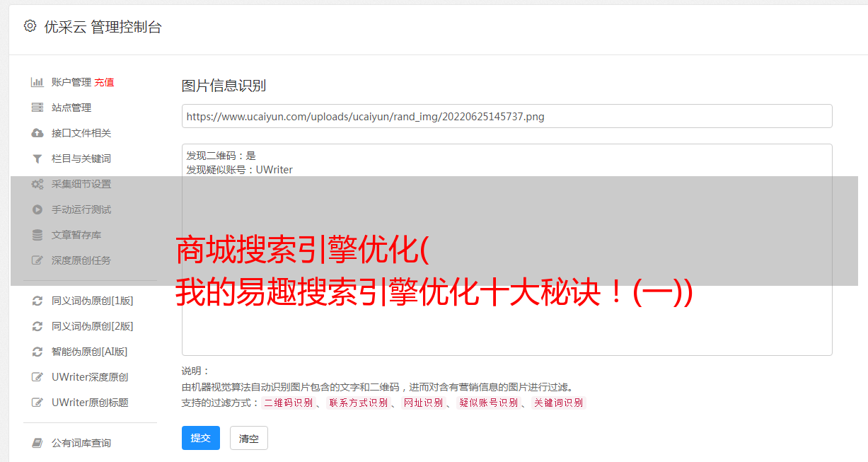
Task: Click the 说明： label text
Action: (x=196, y=371)
